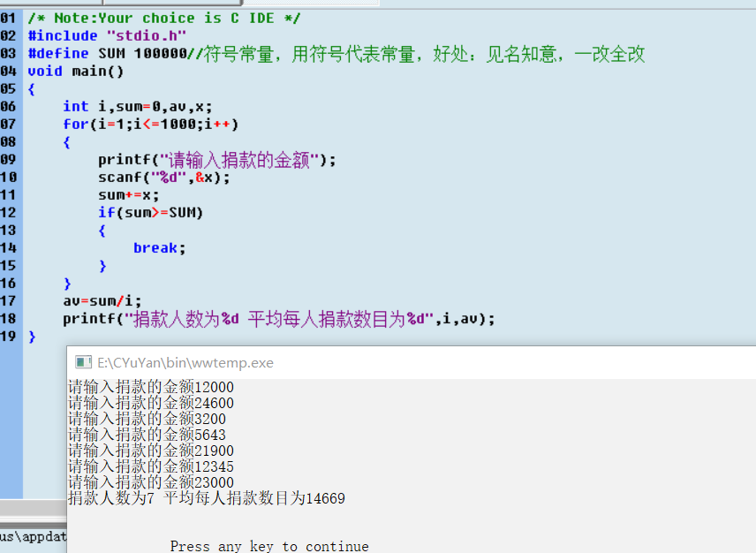
Task: Click line number 12 in the gutter
Action: 8,213
